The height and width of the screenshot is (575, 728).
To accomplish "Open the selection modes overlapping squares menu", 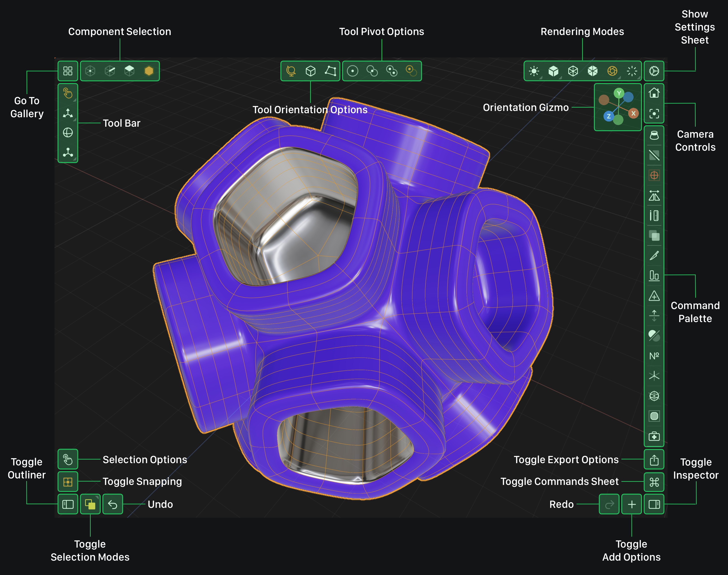I will click(x=90, y=504).
